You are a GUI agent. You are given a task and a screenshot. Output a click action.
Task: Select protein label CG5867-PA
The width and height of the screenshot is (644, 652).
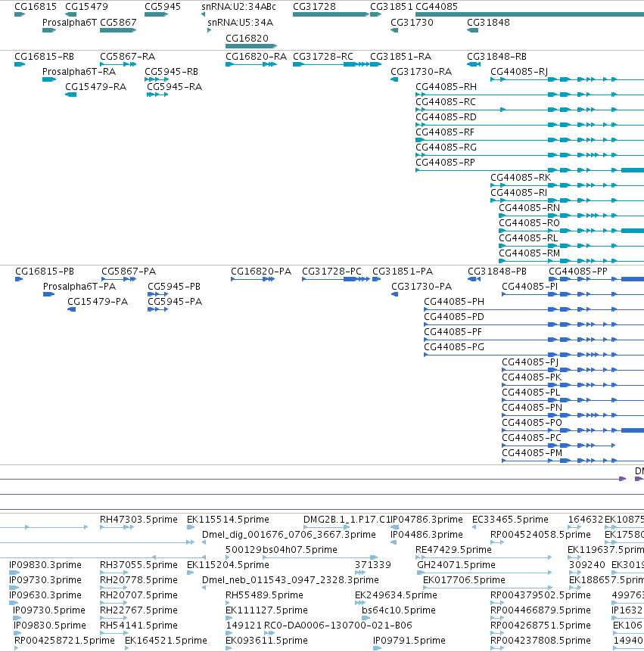tap(129, 272)
